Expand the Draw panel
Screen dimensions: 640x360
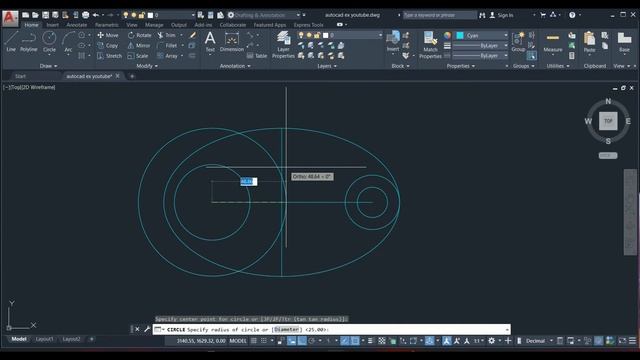pyautogui.click(x=48, y=66)
